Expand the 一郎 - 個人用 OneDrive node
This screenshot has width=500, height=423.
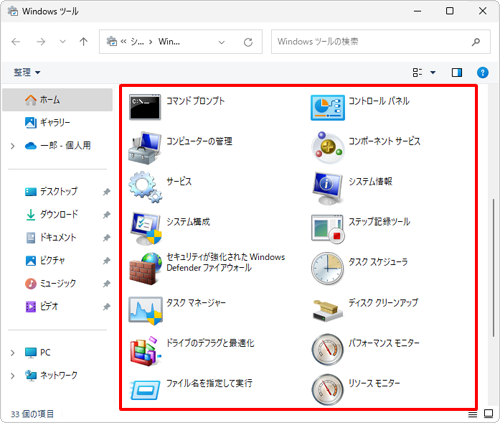click(x=13, y=146)
